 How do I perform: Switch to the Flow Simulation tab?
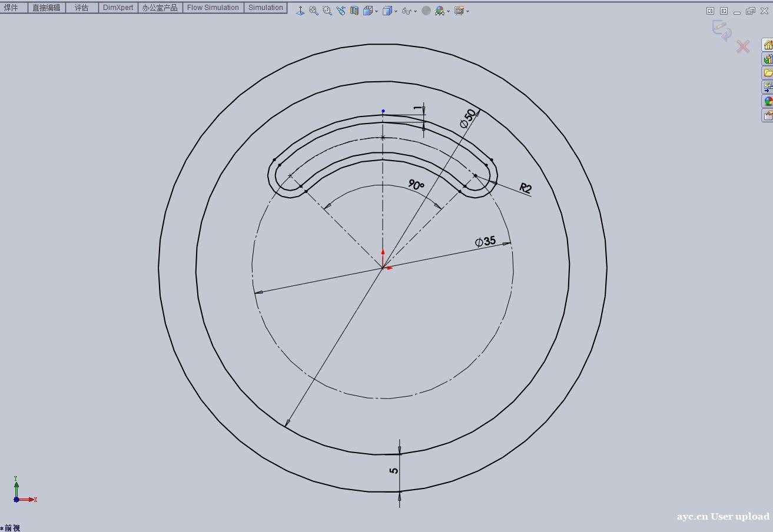coord(213,8)
